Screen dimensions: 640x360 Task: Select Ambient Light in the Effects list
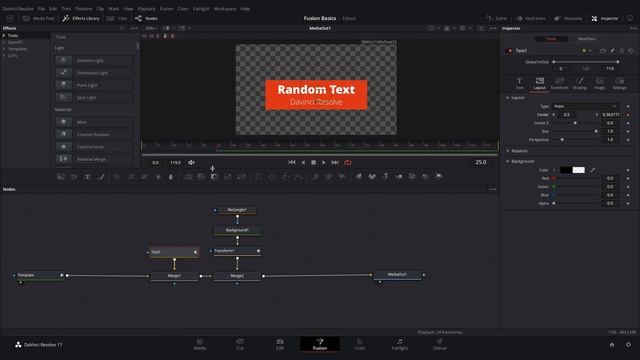tap(94, 60)
